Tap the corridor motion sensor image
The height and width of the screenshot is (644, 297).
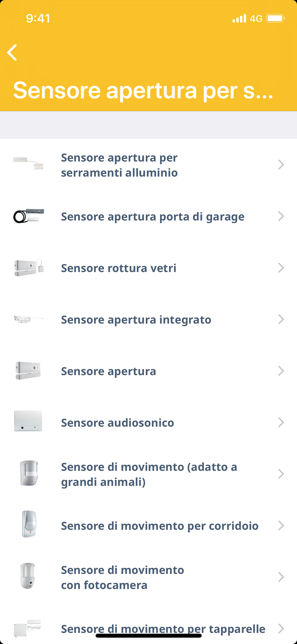tap(29, 524)
